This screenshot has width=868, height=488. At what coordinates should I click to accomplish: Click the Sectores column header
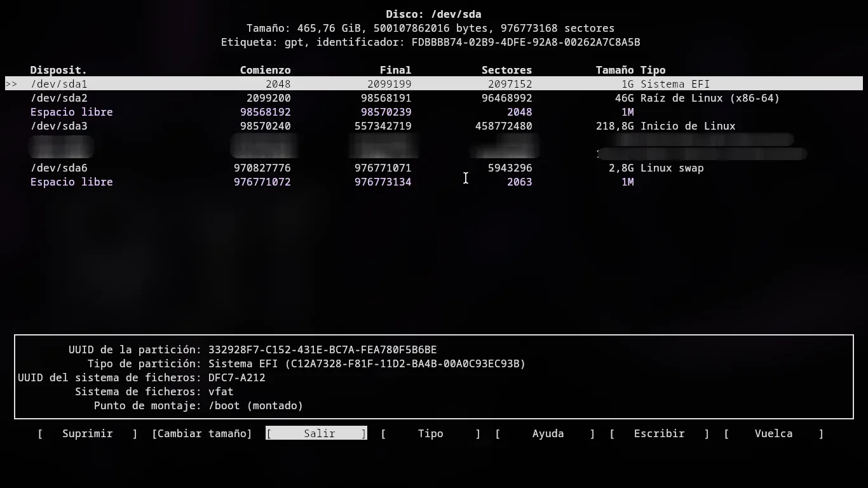[506, 70]
